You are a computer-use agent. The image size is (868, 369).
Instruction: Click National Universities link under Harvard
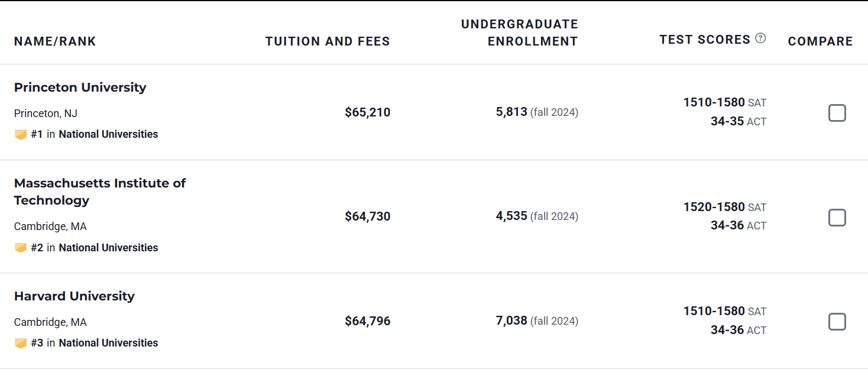pyautogui.click(x=108, y=343)
